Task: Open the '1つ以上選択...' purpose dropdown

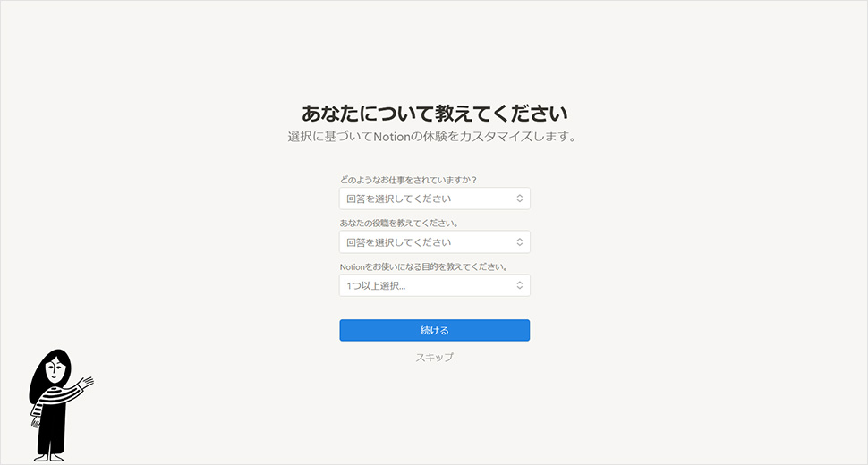Action: click(x=435, y=285)
